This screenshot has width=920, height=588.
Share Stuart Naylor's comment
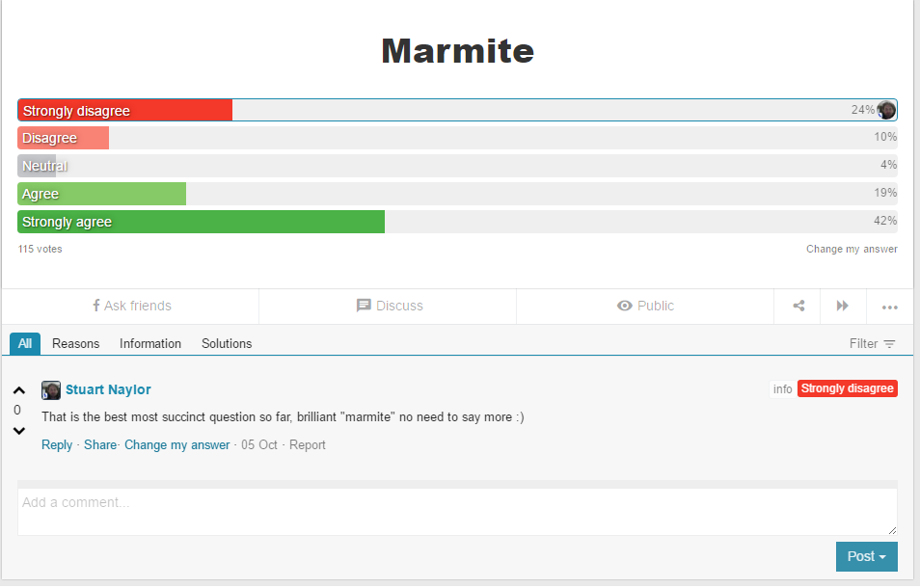click(100, 445)
